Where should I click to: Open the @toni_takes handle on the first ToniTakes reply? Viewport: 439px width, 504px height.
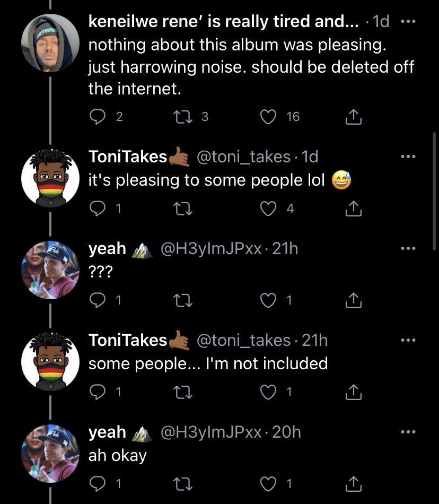243,157
